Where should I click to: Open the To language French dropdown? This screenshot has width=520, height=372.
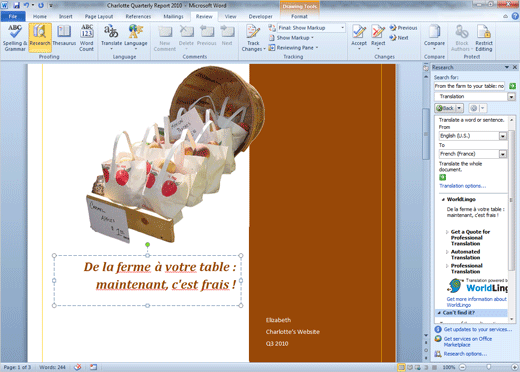click(x=503, y=154)
